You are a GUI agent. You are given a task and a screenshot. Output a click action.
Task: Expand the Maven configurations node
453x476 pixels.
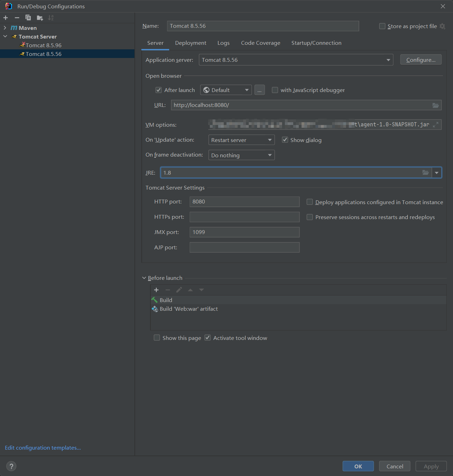5,28
